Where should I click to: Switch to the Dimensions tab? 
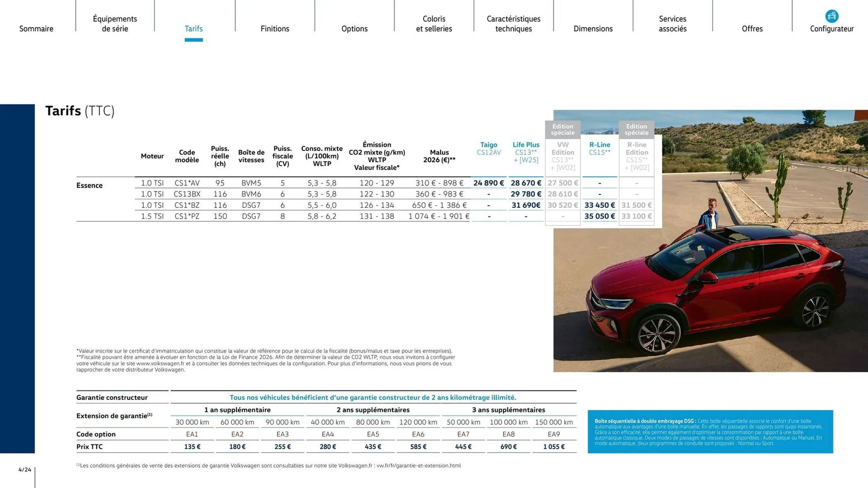point(593,28)
